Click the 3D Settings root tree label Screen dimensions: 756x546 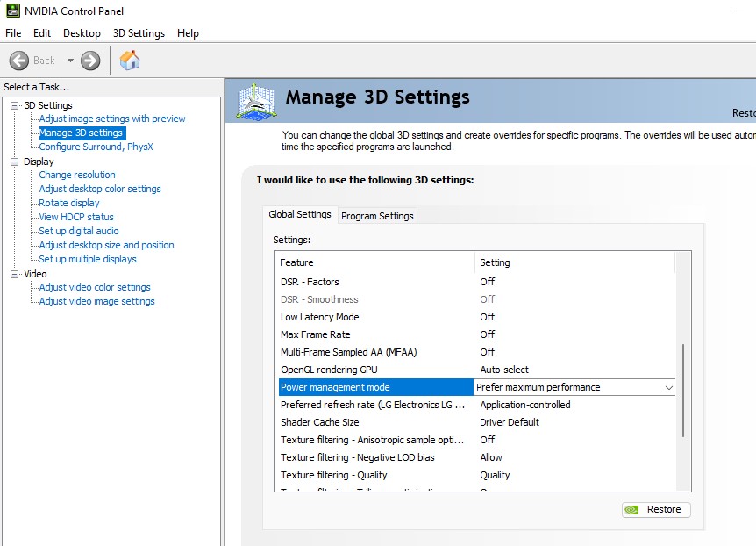[48, 105]
